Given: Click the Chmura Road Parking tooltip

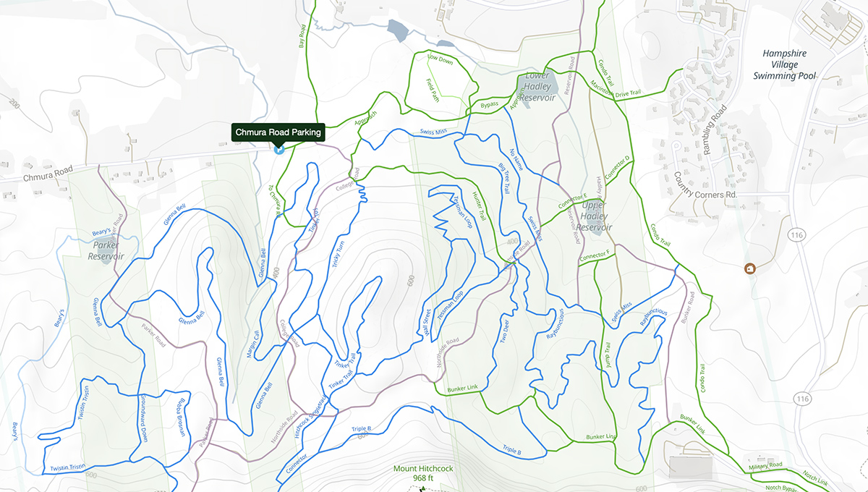Looking at the screenshot, I should pos(278,132).
